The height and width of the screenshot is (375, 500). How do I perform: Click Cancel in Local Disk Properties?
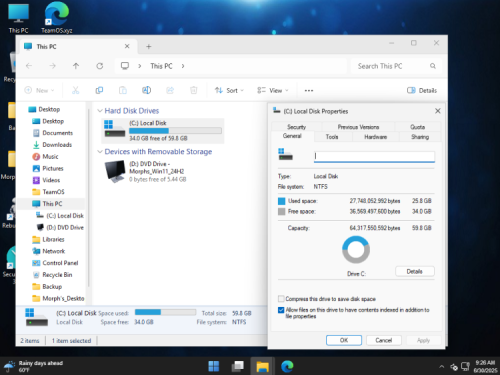384,340
